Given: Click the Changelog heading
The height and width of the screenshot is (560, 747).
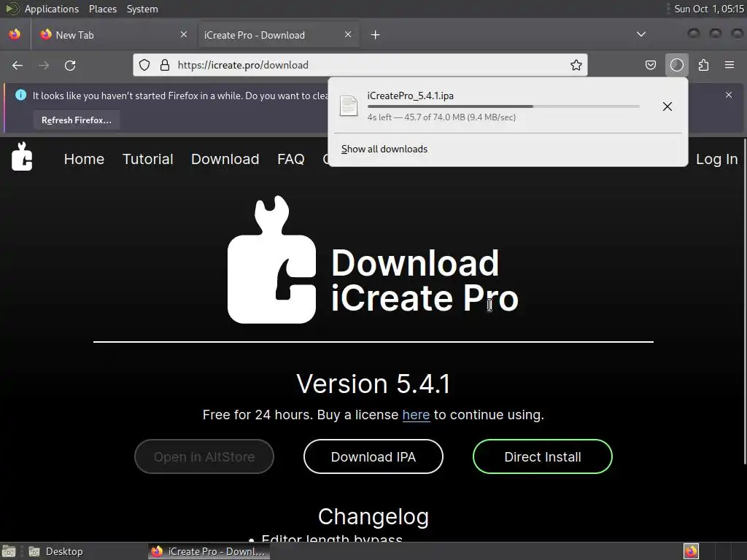Looking at the screenshot, I should (x=373, y=517).
